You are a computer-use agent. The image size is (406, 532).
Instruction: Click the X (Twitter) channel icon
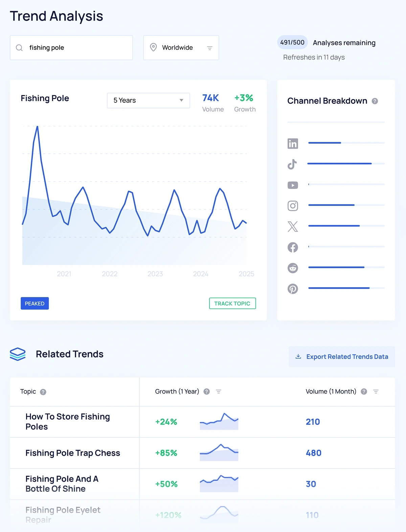pos(293,226)
